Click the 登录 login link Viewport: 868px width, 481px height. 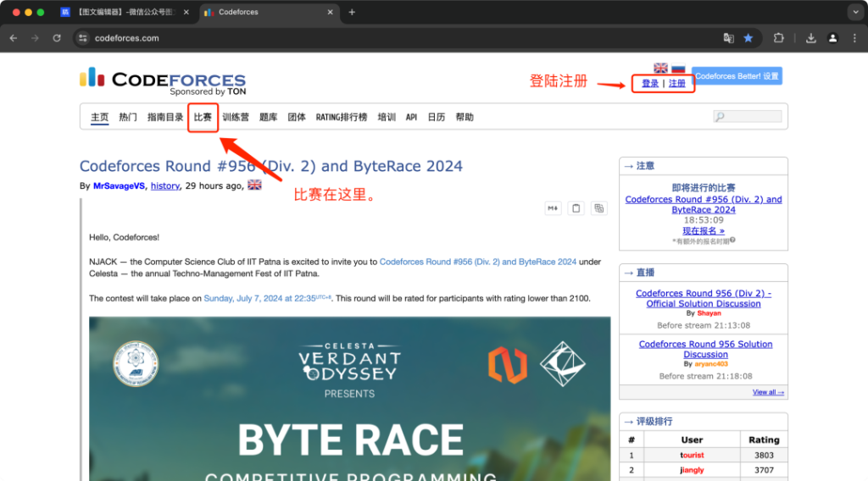click(650, 84)
